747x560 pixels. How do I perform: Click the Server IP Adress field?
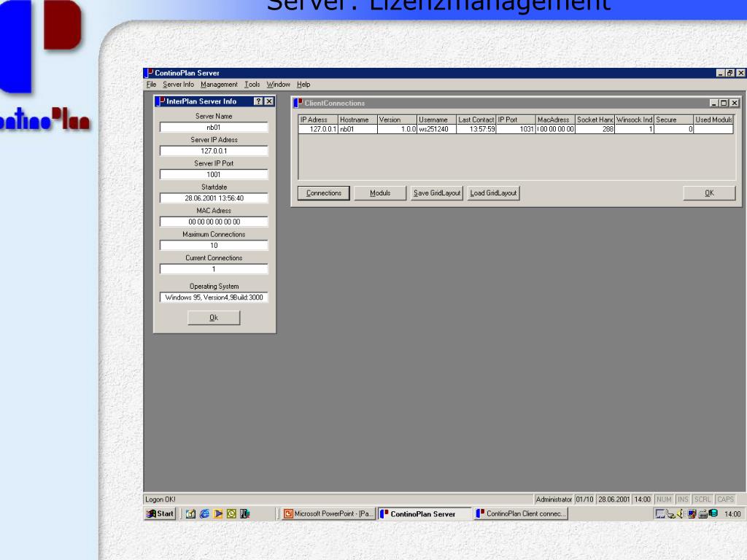tap(214, 151)
